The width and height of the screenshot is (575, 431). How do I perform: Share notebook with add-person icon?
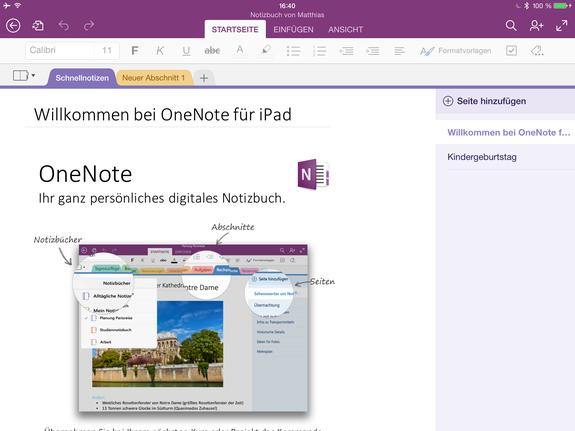[536, 26]
